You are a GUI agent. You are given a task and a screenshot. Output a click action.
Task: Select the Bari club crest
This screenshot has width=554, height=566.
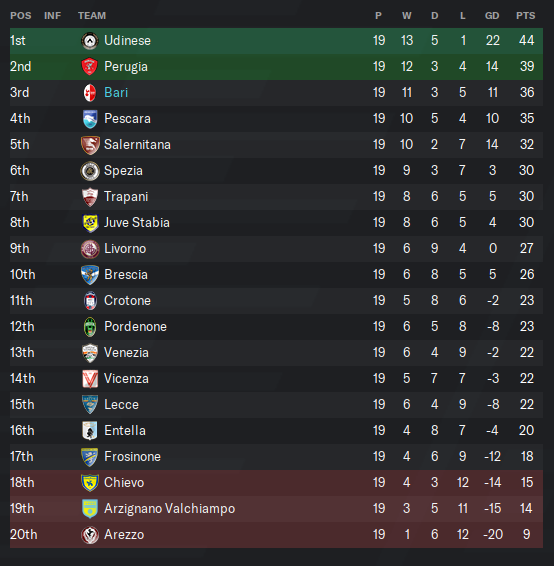(90, 93)
